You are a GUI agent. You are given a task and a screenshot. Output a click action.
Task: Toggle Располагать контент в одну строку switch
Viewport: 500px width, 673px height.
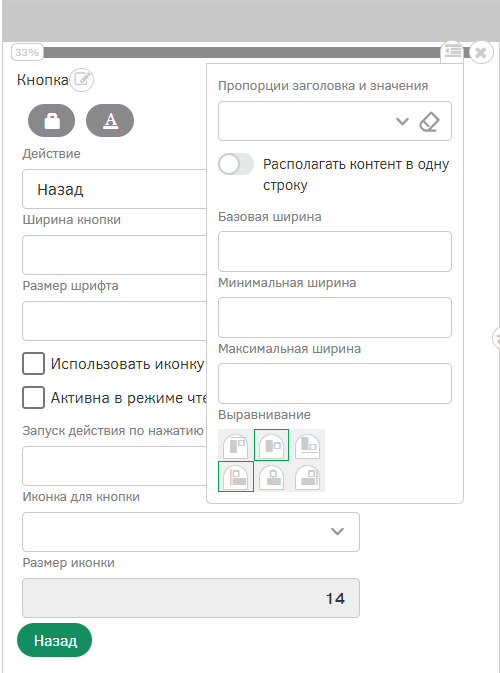click(236, 164)
